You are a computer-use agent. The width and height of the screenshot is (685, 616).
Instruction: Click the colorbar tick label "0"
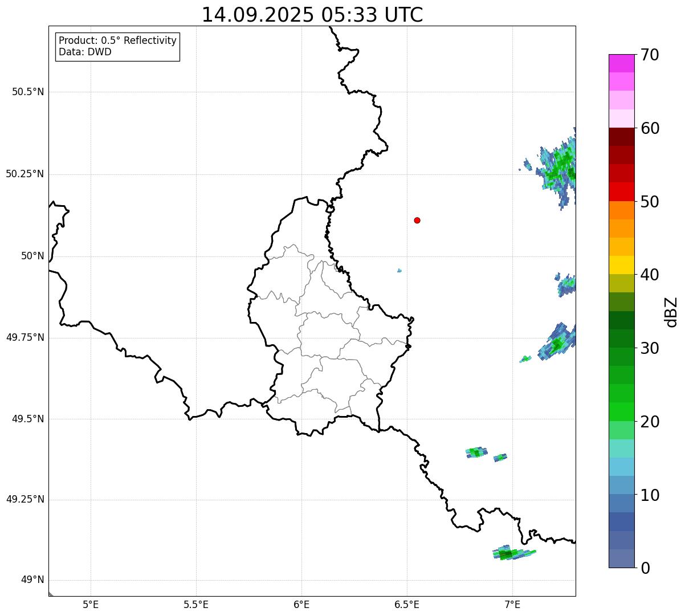[x=645, y=568]
